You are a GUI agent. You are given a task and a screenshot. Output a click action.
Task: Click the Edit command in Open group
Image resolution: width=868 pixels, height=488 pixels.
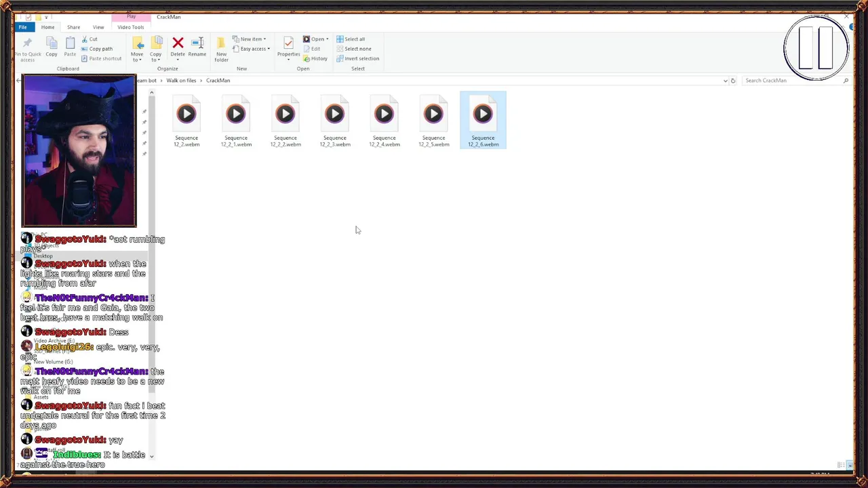(x=312, y=49)
